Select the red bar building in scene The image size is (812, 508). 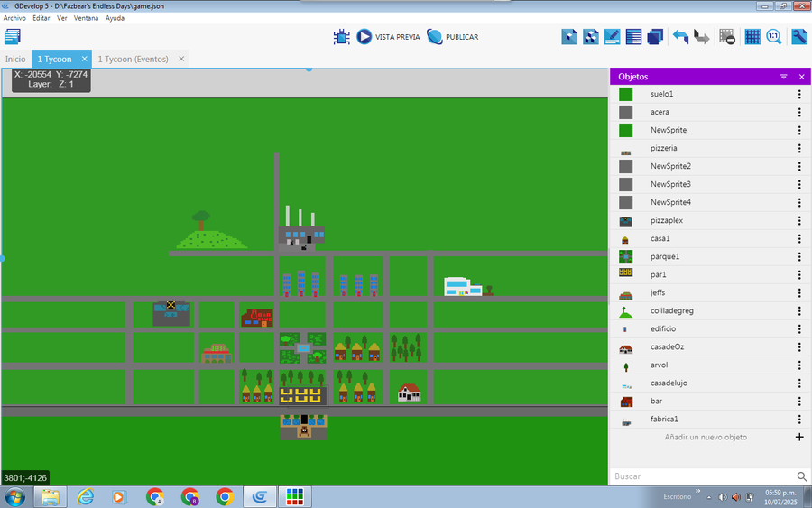tap(257, 318)
